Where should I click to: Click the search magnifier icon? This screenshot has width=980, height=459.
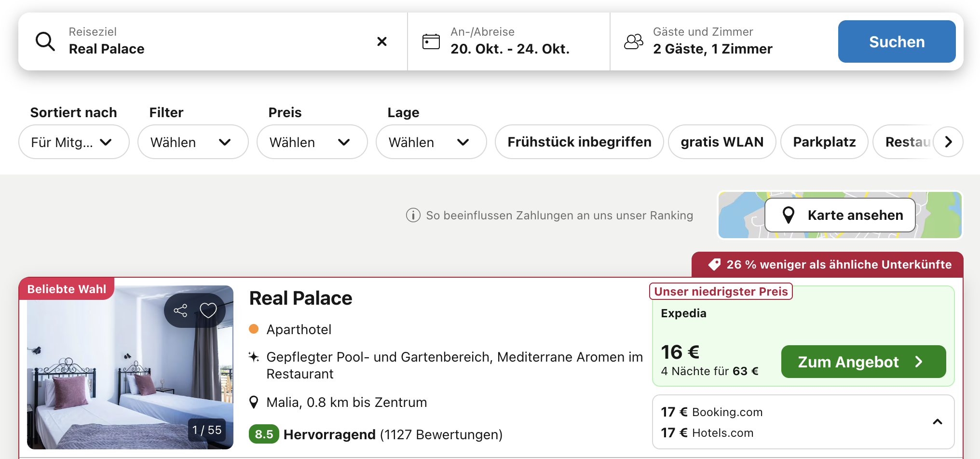pyautogui.click(x=45, y=41)
